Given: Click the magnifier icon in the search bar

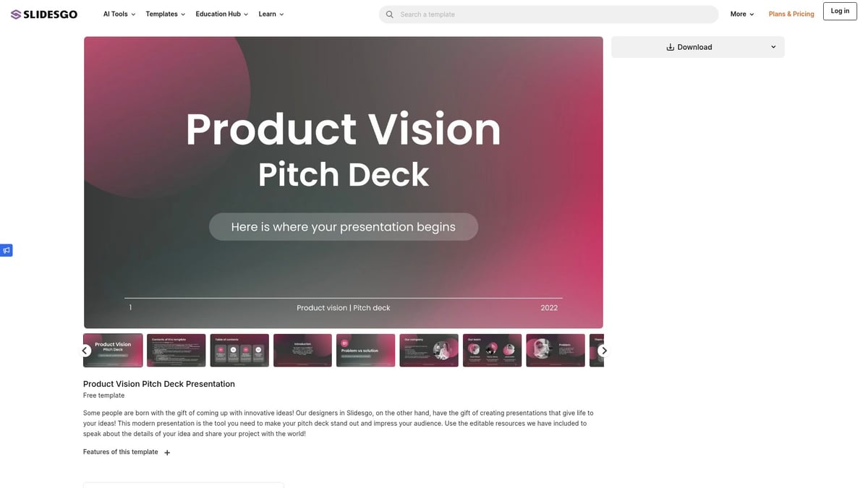Looking at the screenshot, I should [x=389, y=14].
